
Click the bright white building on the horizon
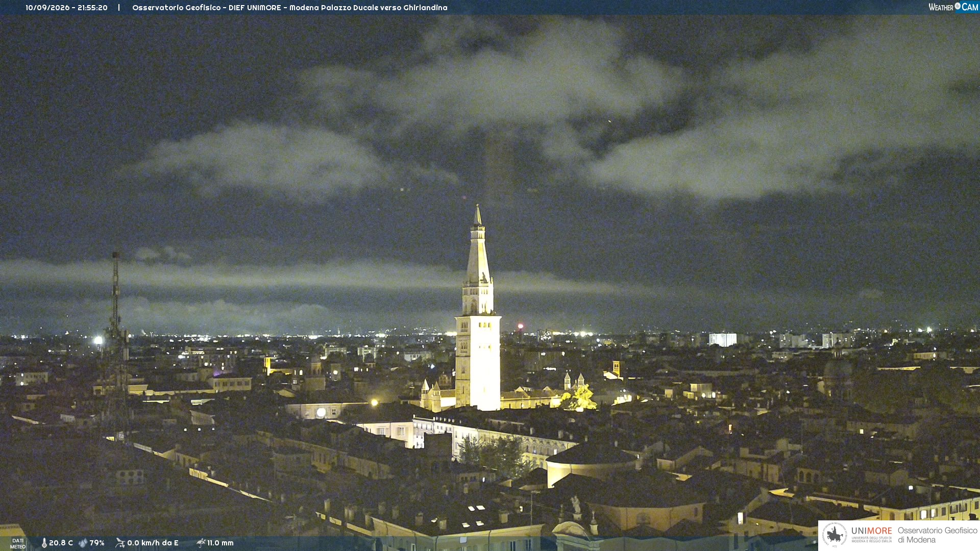(x=722, y=339)
